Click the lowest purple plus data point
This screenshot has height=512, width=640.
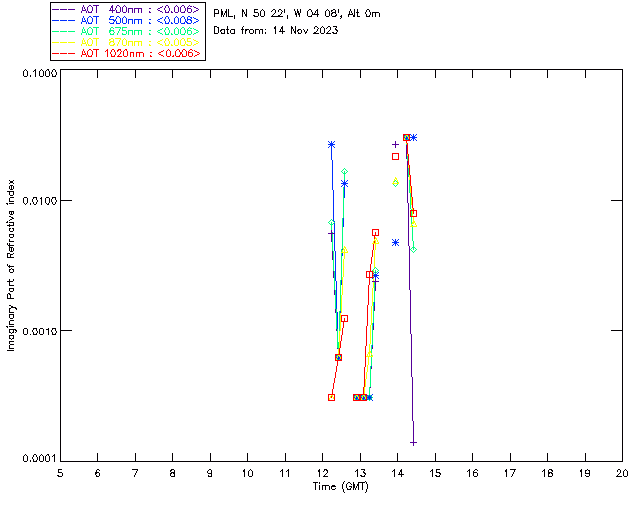coord(413,443)
